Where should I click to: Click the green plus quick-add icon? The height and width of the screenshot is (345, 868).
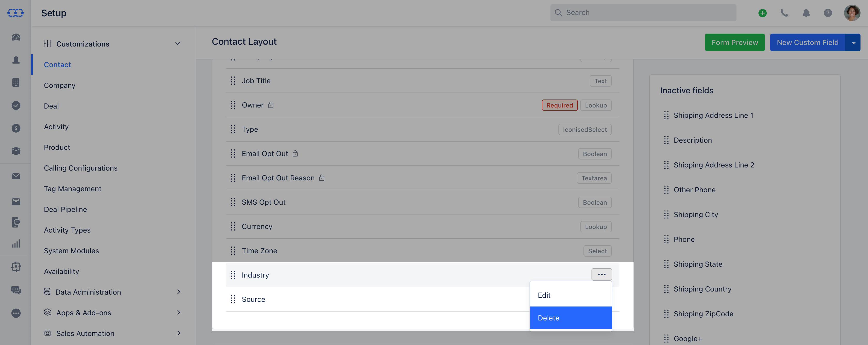click(763, 13)
